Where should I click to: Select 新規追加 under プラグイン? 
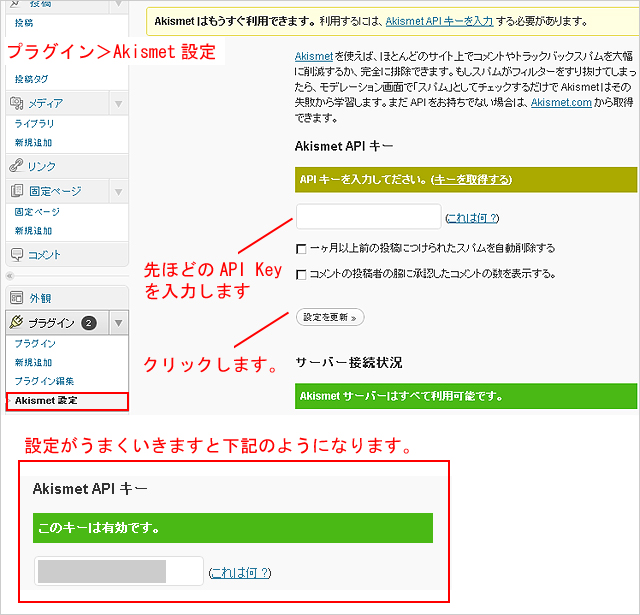click(x=33, y=362)
